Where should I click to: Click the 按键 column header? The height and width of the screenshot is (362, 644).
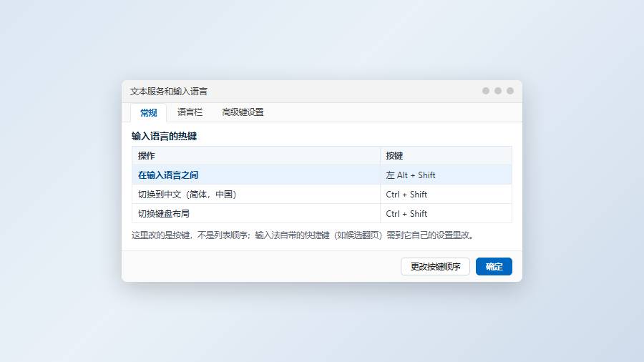click(x=446, y=156)
